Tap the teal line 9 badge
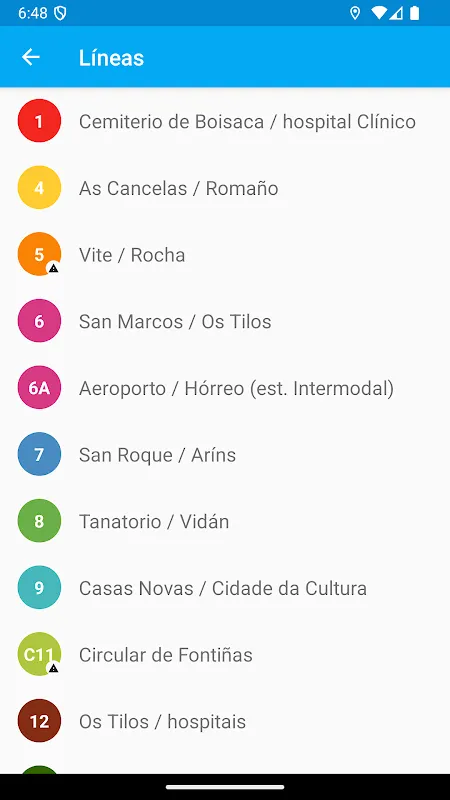The image size is (450, 800). 39,588
